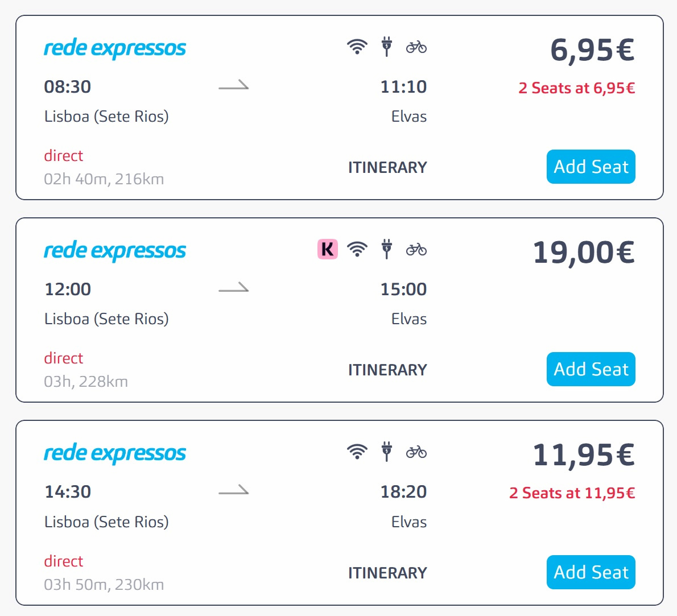Click bicycle icon on the 14:30 trip
The image size is (677, 616).
coord(416,452)
